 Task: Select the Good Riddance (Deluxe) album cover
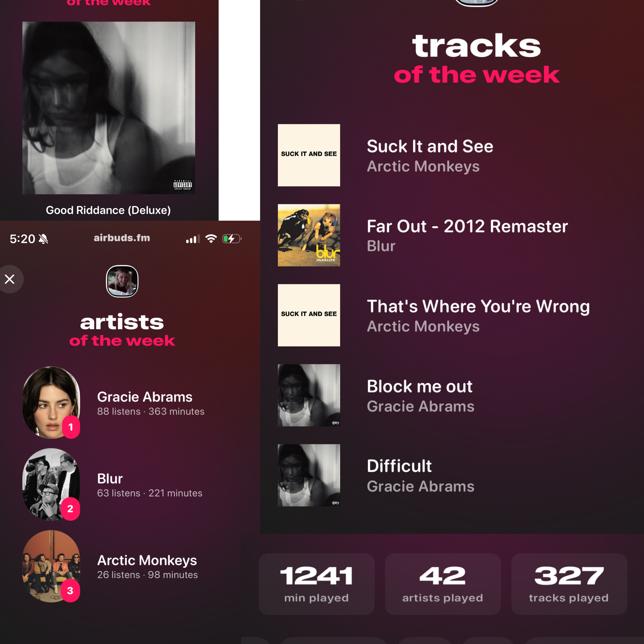[x=109, y=108]
